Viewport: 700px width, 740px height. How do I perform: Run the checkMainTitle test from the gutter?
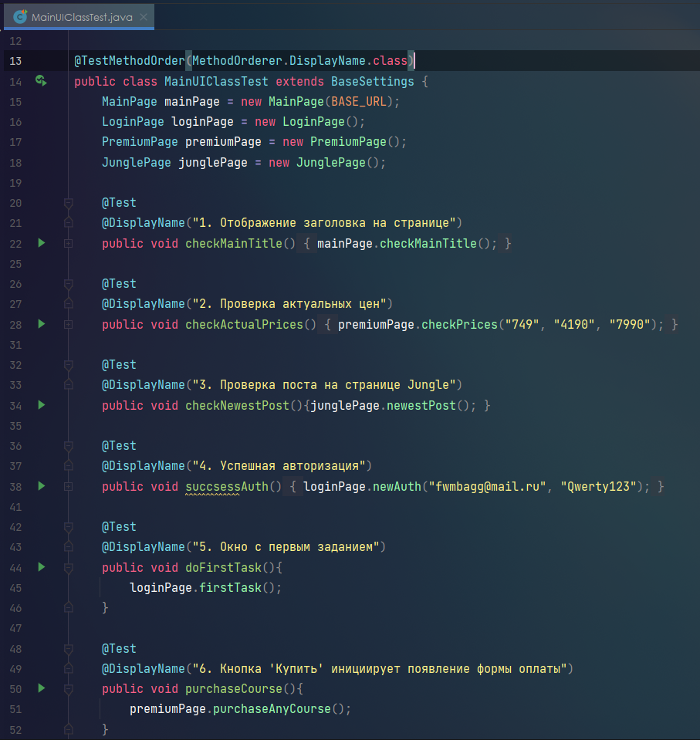[x=41, y=243]
